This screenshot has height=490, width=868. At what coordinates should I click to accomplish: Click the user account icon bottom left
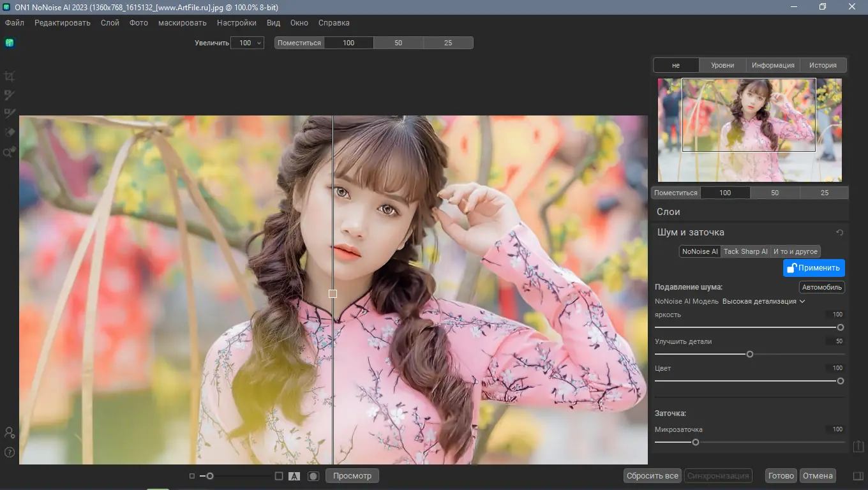coord(10,433)
